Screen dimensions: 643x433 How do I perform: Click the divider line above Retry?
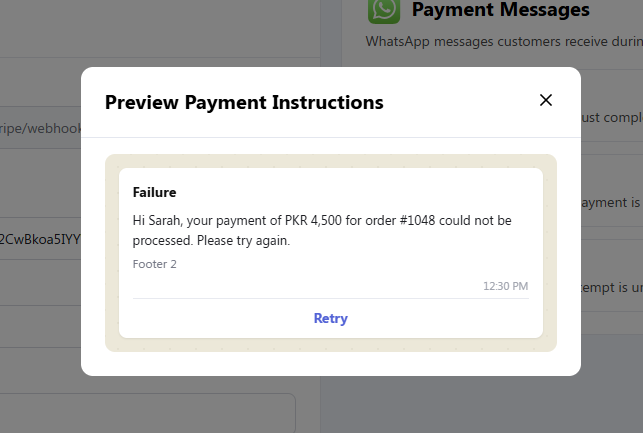point(331,299)
